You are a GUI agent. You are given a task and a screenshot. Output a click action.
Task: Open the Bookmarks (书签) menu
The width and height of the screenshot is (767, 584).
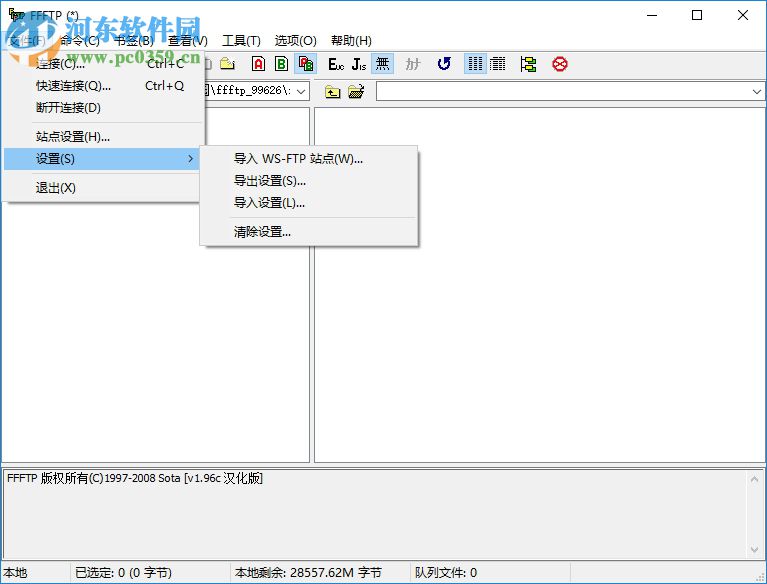(x=134, y=41)
